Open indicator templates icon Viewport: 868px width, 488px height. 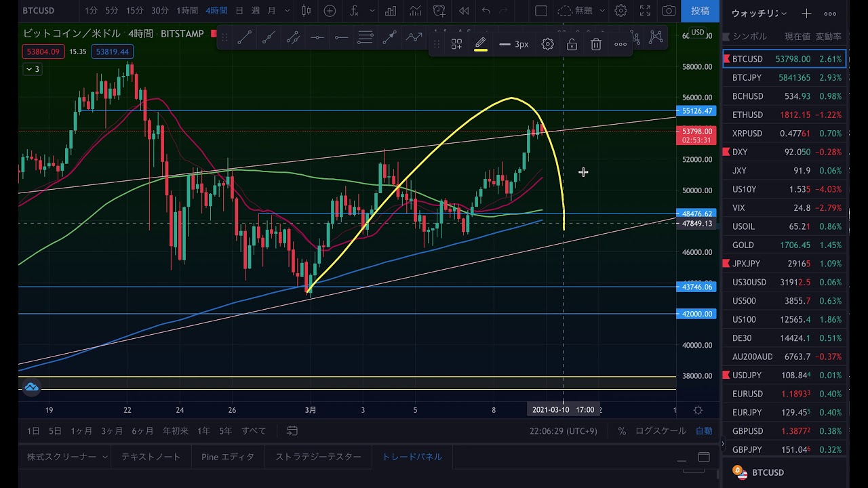415,11
